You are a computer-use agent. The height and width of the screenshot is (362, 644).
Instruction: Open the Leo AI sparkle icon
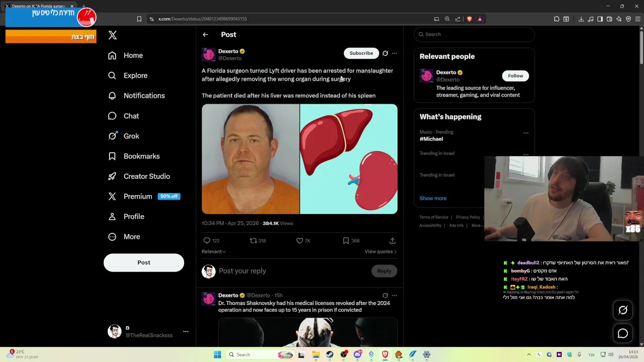[619, 19]
